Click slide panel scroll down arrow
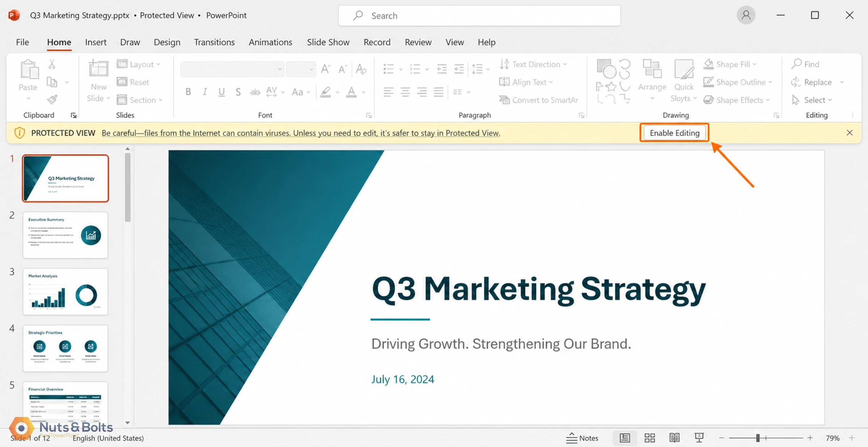This screenshot has width=868, height=447. click(127, 422)
